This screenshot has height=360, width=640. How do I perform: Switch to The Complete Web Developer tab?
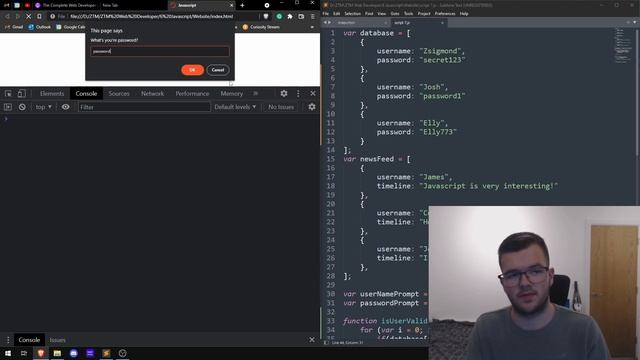[x=65, y=5]
